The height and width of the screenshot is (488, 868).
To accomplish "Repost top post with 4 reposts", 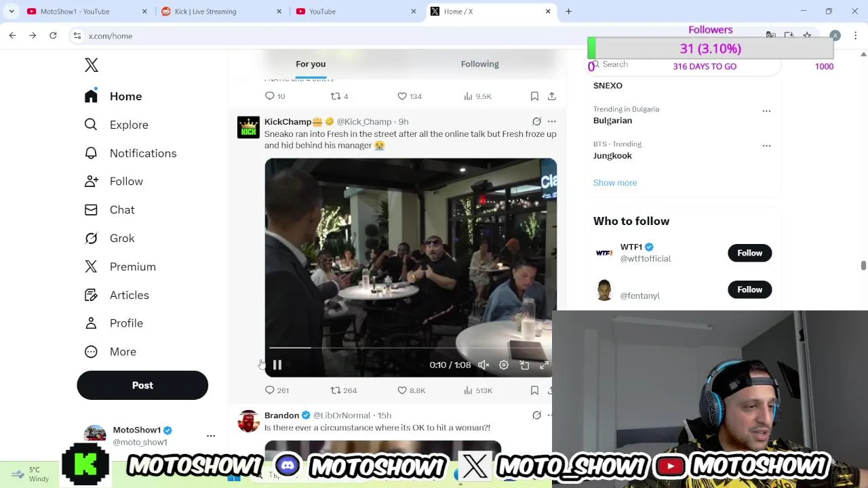I will coord(339,96).
